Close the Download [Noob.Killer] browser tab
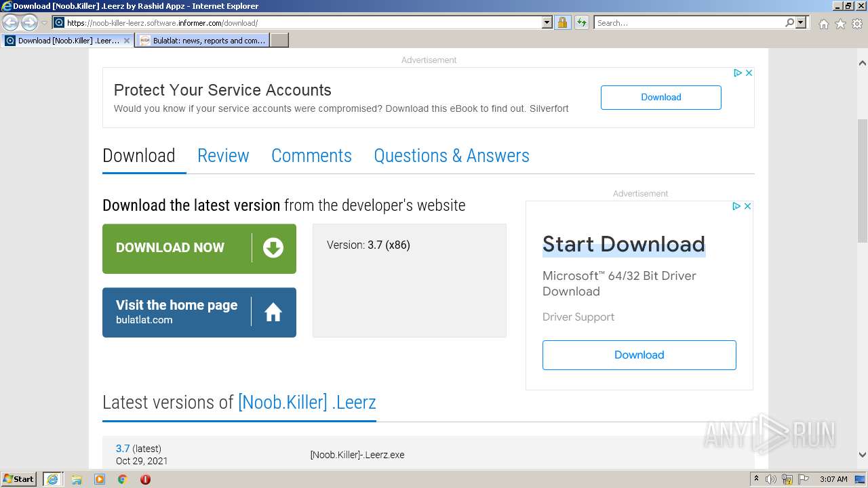Image resolution: width=868 pixels, height=488 pixels. (x=127, y=41)
